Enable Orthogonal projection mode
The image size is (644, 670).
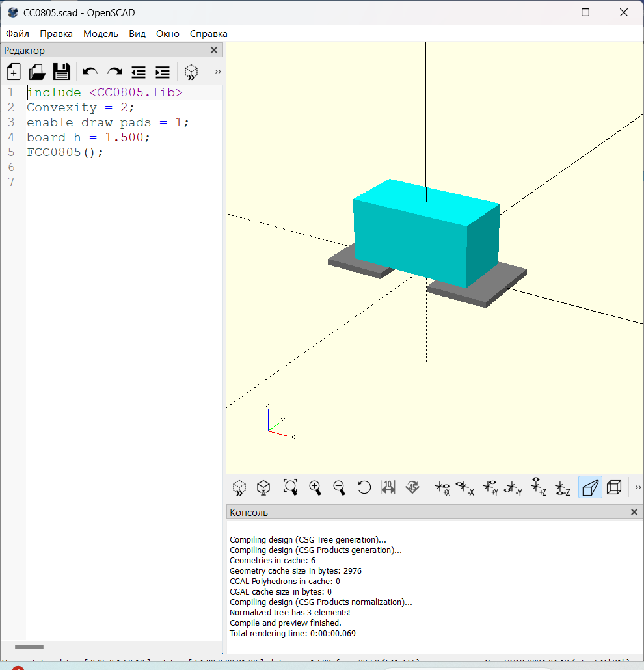pyautogui.click(x=613, y=487)
